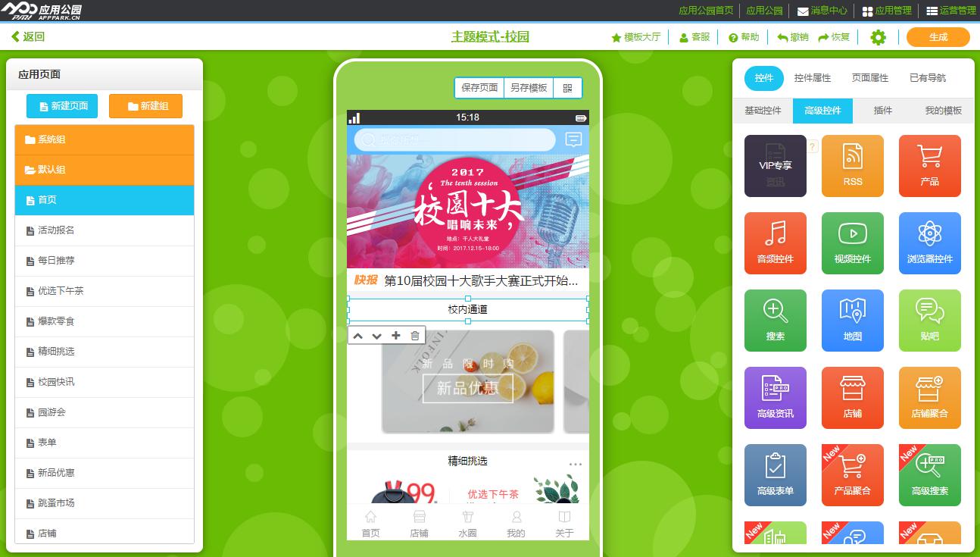Select the audio control widget
The image size is (980, 557).
click(x=775, y=243)
